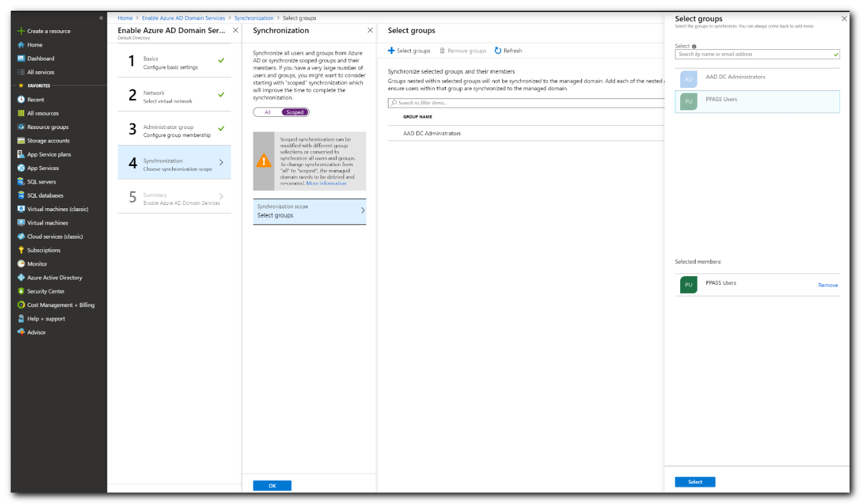
Task: Close Enable Azure AD Domain Services blade
Action: click(x=235, y=30)
